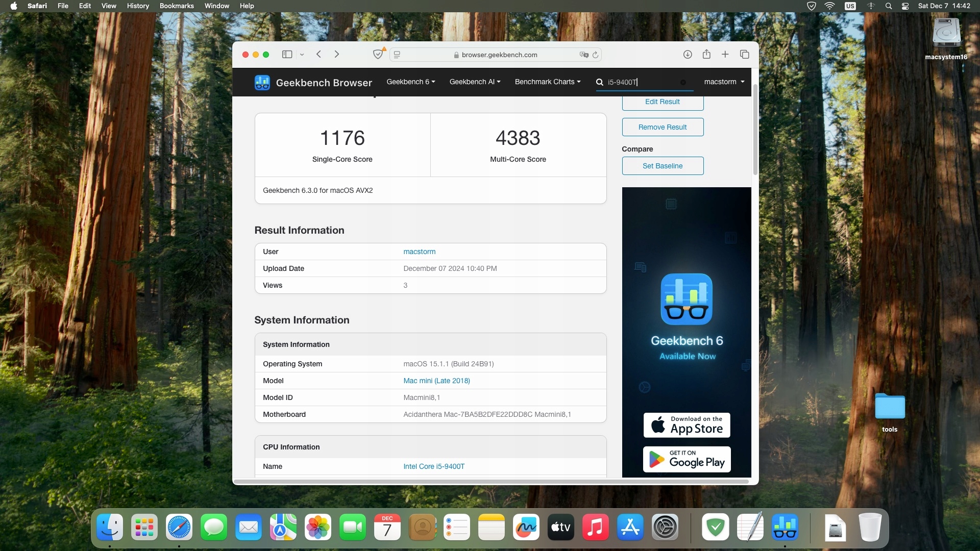Show the tab overview icon
980x551 pixels.
coord(744,55)
